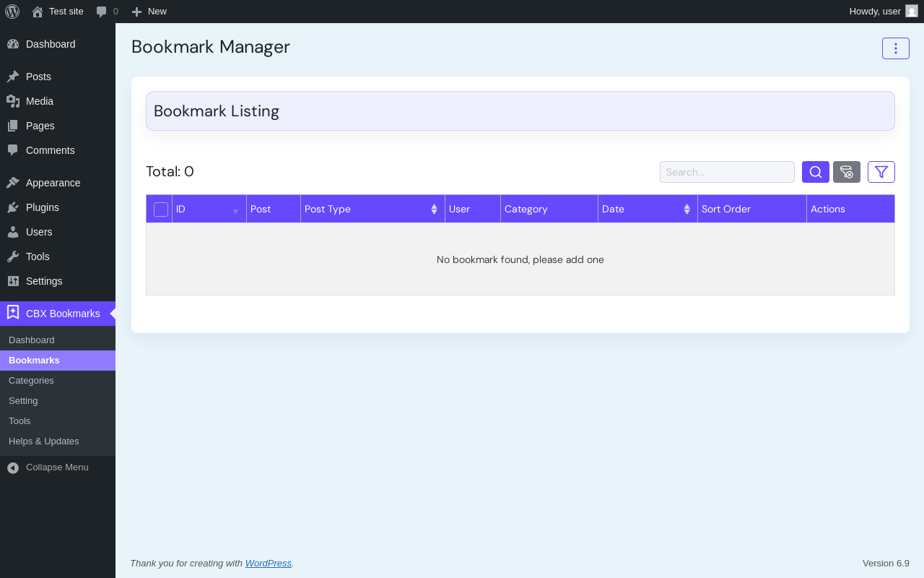924x578 pixels.
Task: Sort bookmarks by Date column
Action: (x=647, y=209)
